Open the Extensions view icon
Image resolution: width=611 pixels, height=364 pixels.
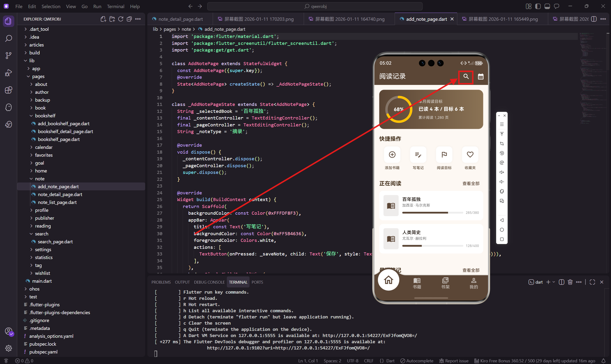coord(8,90)
